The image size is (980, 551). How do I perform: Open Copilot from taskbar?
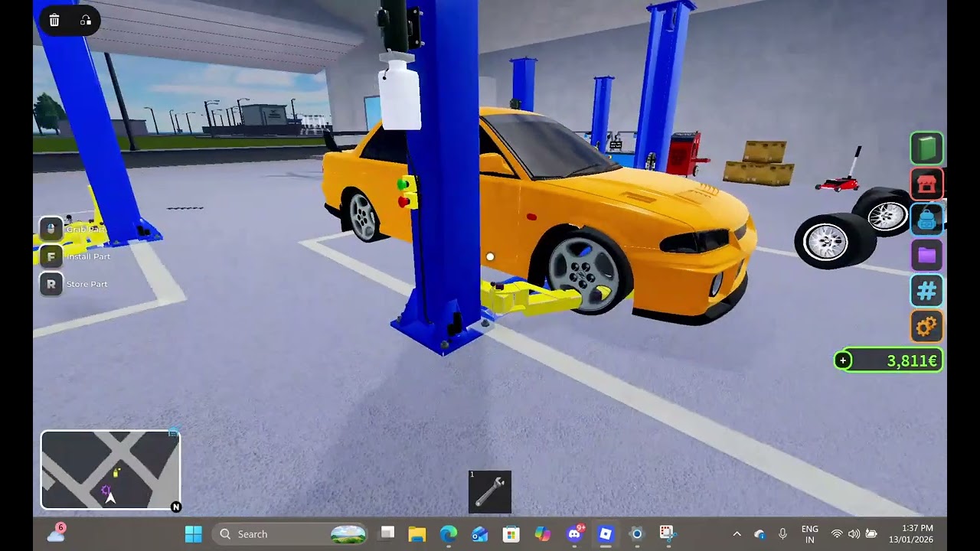[x=542, y=534]
